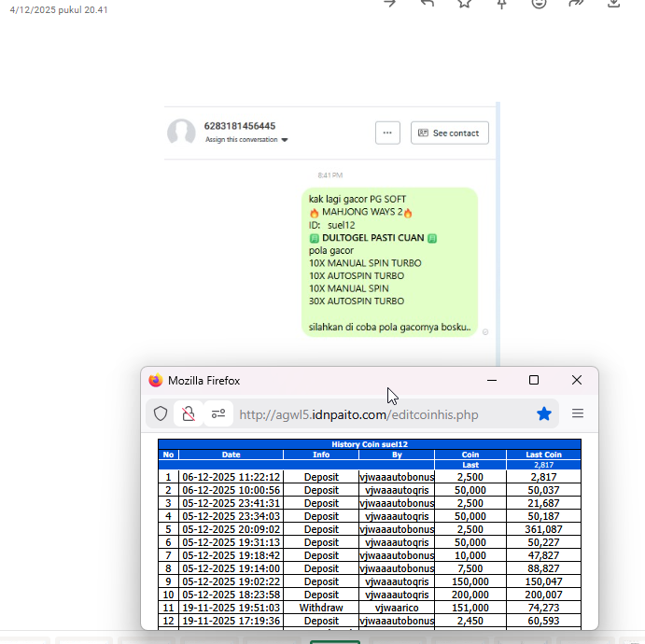This screenshot has width=645, height=644.
Task: Open the shield tracking protection icon
Action: (161, 413)
